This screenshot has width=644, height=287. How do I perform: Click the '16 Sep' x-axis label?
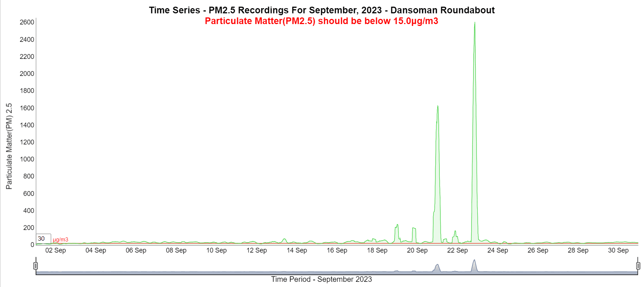click(x=337, y=250)
